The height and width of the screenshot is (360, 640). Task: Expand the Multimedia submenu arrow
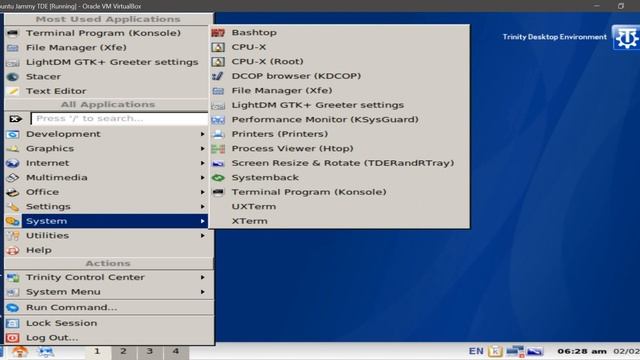click(x=202, y=178)
